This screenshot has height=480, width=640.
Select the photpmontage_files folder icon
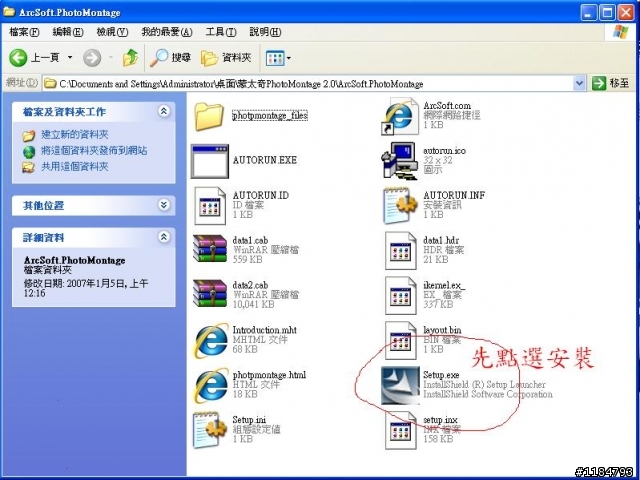tap(209, 116)
